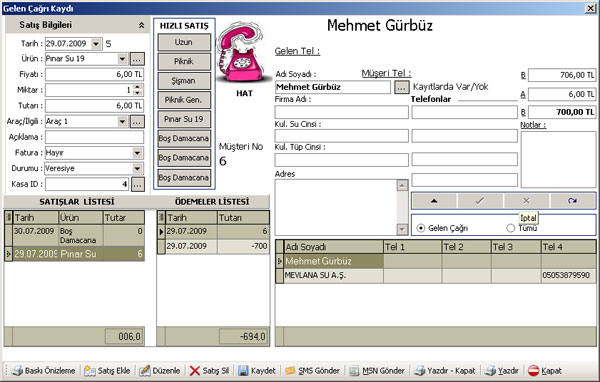Click the Piknik Gen. quick sale button
This screenshot has height=382, width=600.
click(184, 100)
